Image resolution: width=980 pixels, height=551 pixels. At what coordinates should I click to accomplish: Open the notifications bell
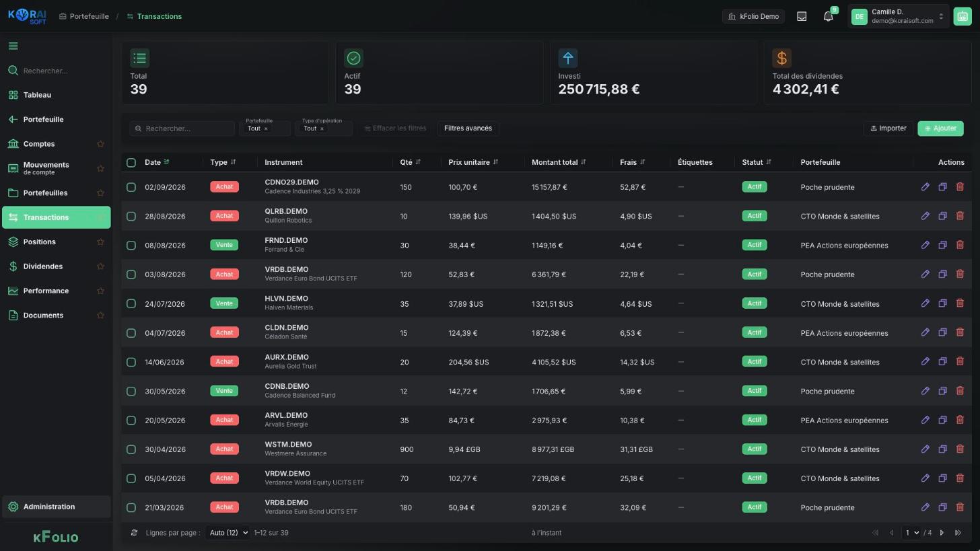point(829,16)
